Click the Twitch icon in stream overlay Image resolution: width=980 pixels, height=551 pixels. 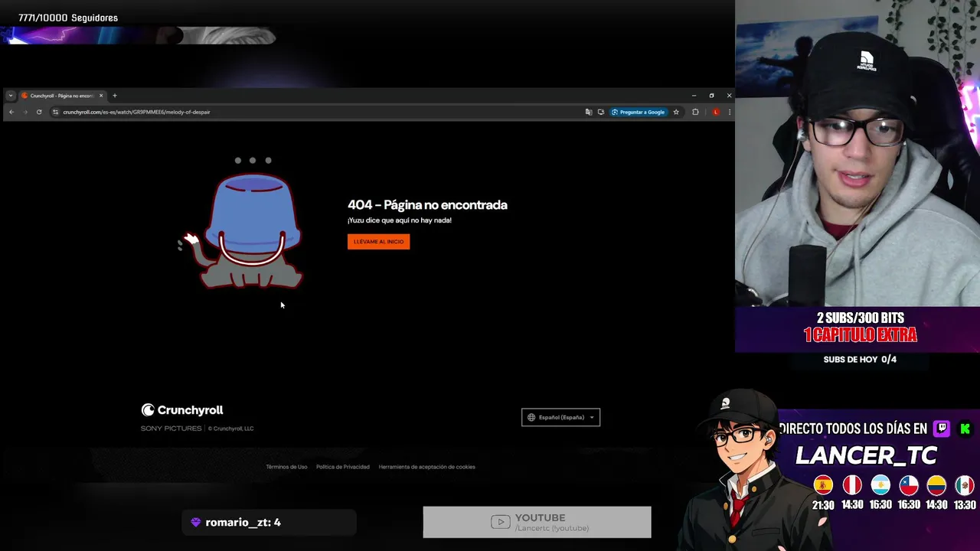click(x=942, y=429)
